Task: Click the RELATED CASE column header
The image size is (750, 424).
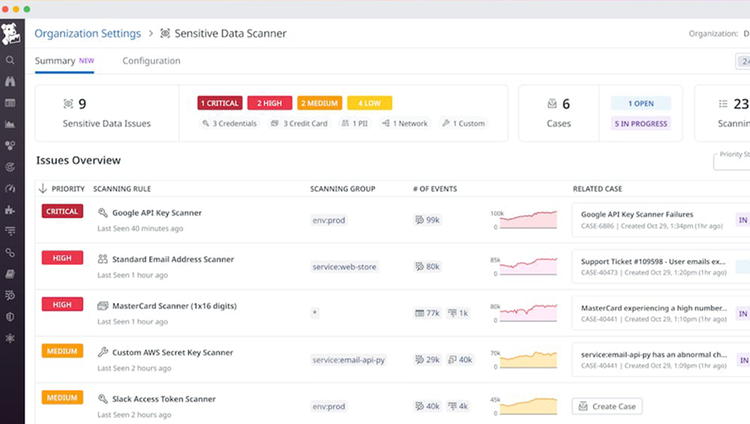Action: [x=597, y=189]
